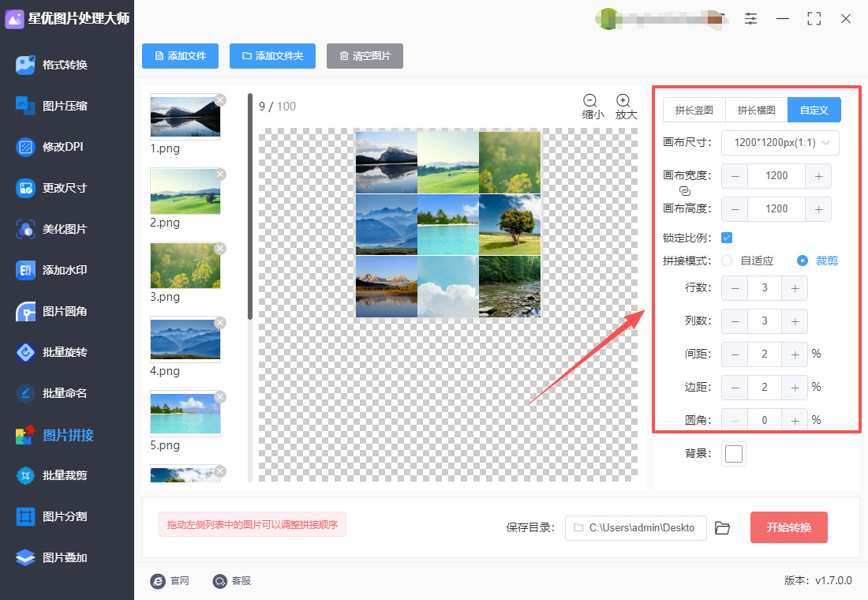The image size is (868, 600).
Task: Click the 开始转换 start conversion button
Action: point(789,527)
